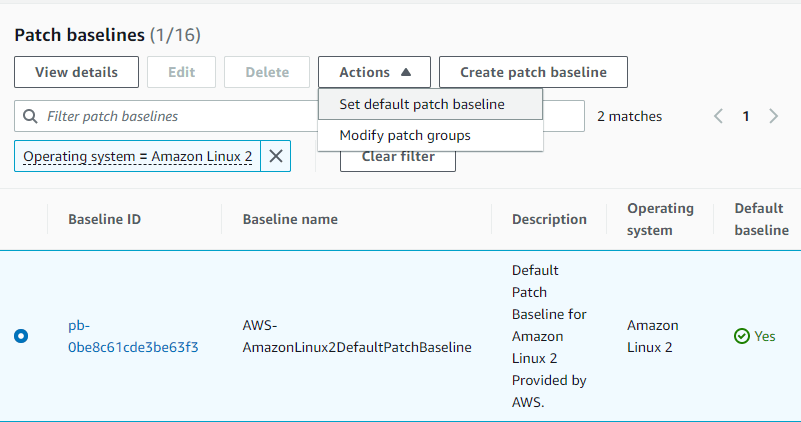Collapse the Actions dropdown menu

pyautogui.click(x=374, y=72)
